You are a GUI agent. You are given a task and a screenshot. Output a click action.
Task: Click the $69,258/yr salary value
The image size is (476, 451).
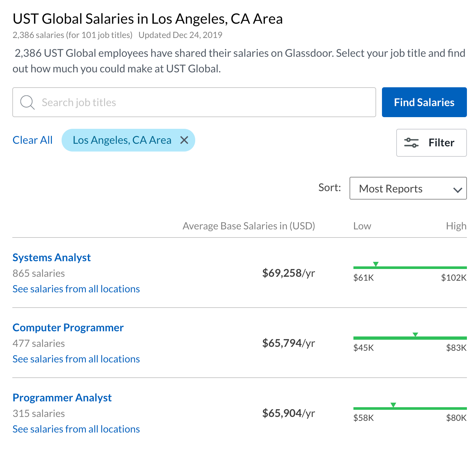tap(289, 273)
